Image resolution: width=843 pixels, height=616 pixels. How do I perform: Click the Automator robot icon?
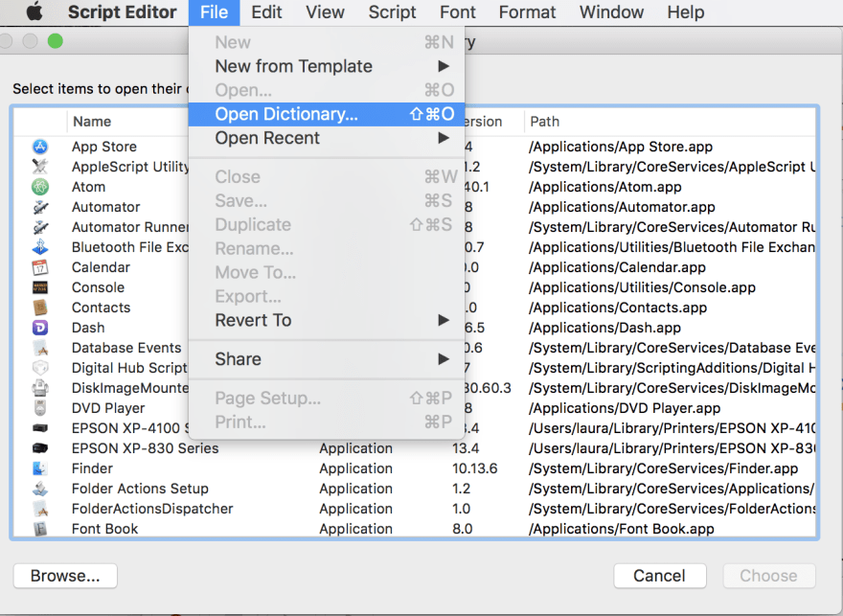tap(40, 207)
